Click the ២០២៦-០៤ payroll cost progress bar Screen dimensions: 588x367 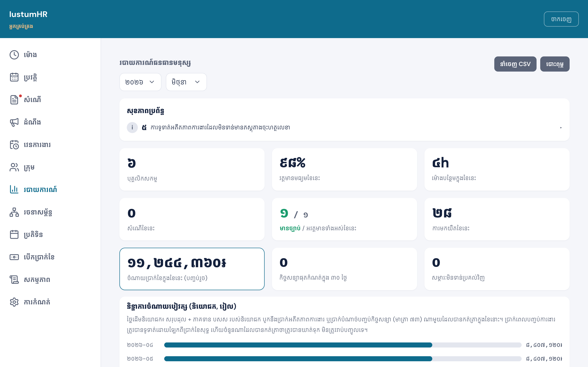click(343, 345)
